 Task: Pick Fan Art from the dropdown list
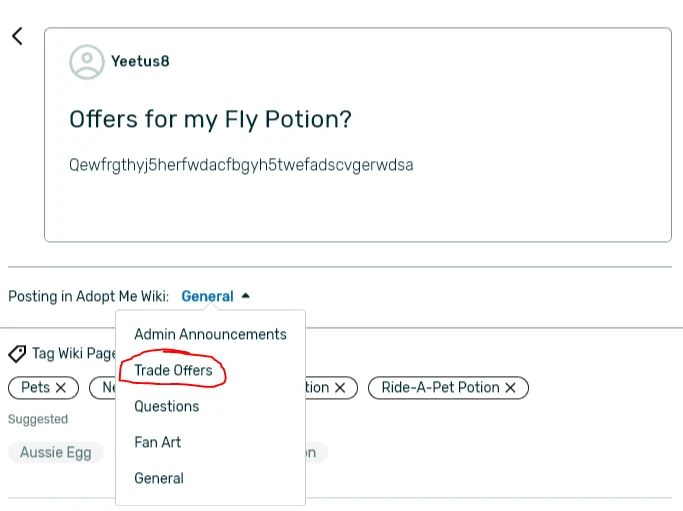[158, 442]
